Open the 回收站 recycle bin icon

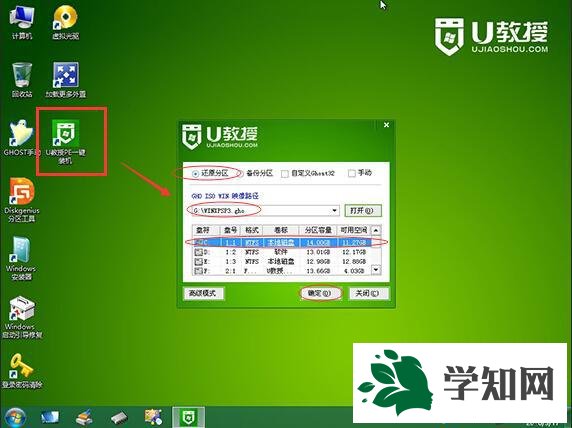[x=22, y=80]
